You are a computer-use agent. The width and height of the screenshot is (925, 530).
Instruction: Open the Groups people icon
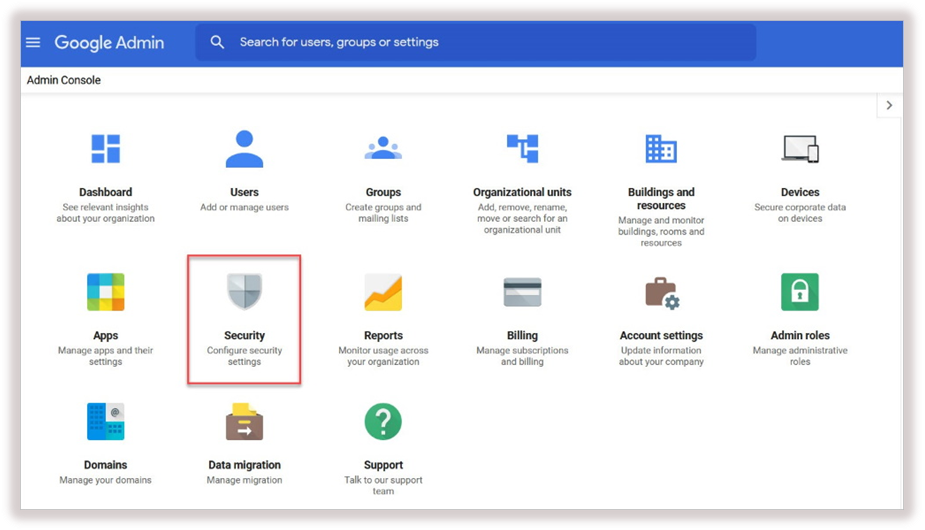click(x=383, y=148)
